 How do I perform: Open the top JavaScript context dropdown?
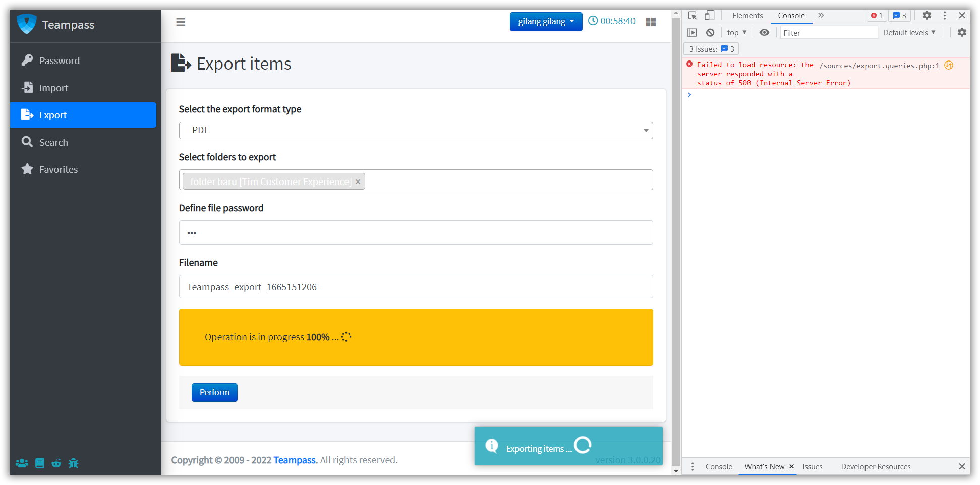pyautogui.click(x=737, y=32)
